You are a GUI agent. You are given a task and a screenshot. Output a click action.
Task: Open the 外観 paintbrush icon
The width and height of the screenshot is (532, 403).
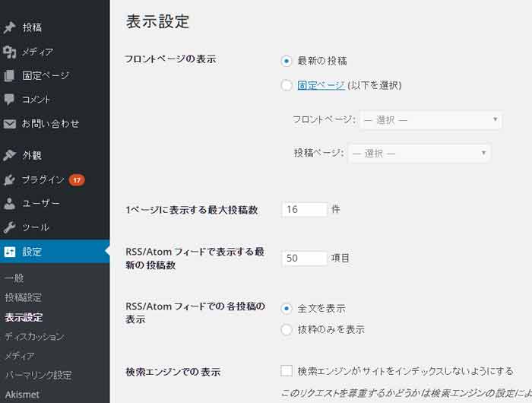(x=9, y=155)
